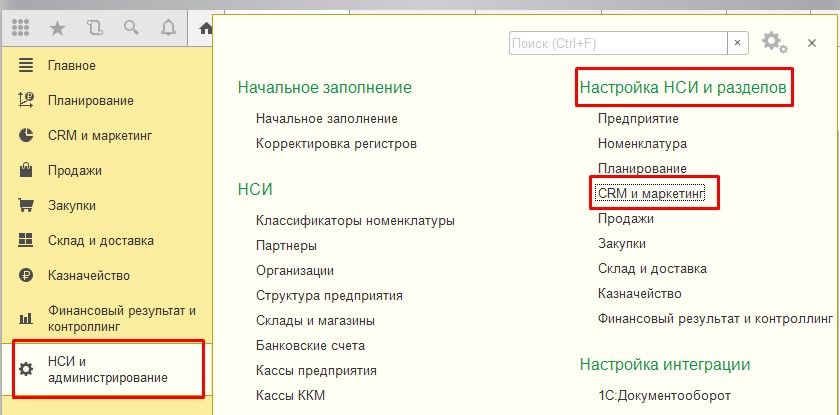Image resolution: width=840 pixels, height=415 pixels.
Task: Open the global search magnifier icon
Action: click(x=131, y=28)
